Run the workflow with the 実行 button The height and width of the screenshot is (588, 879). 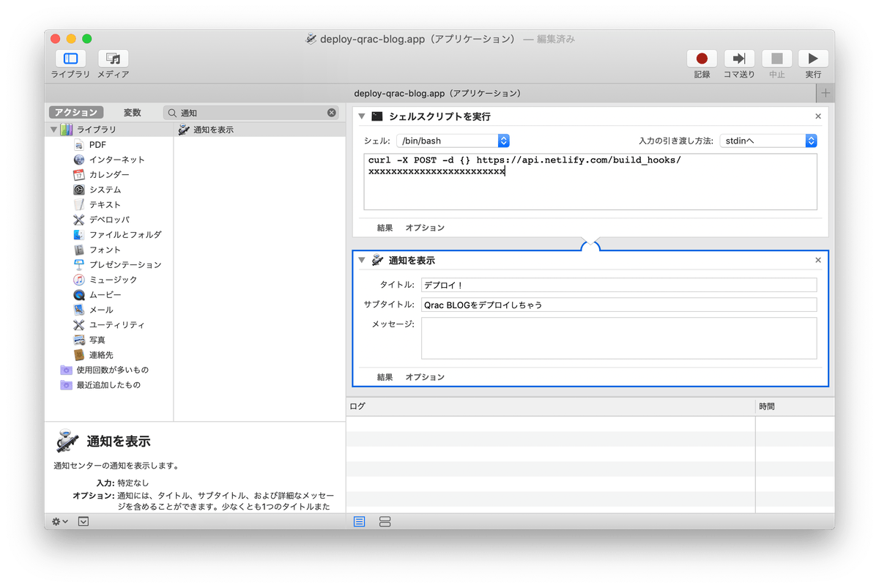click(x=813, y=58)
